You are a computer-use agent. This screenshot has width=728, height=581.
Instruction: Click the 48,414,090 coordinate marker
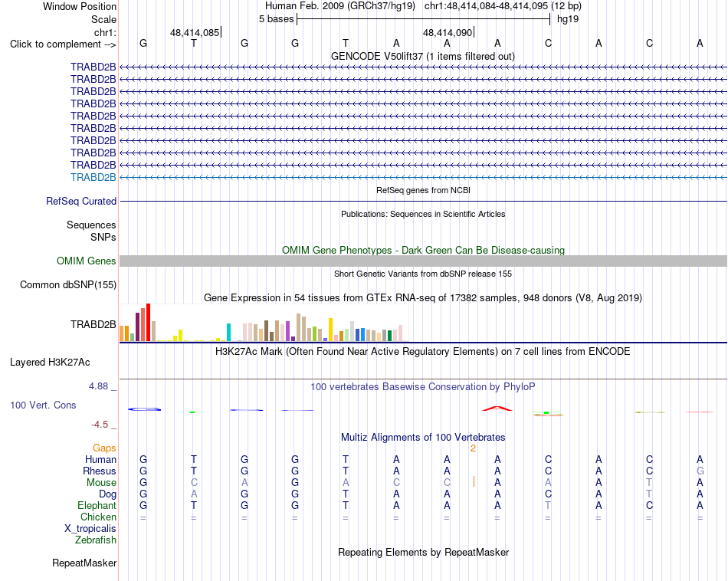click(x=448, y=32)
